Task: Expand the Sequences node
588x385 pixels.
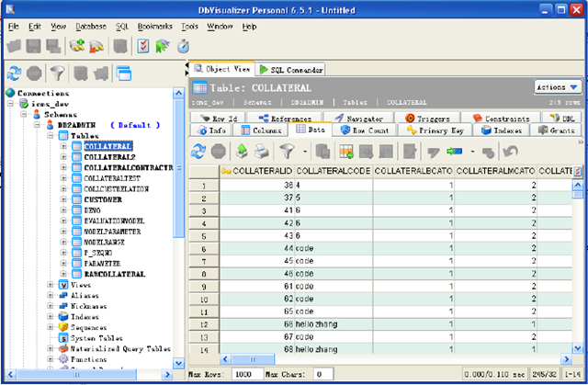Action: point(51,327)
